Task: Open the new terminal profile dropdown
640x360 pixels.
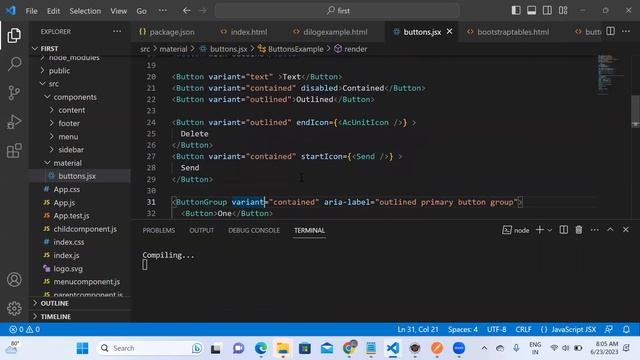Action: coord(550,230)
